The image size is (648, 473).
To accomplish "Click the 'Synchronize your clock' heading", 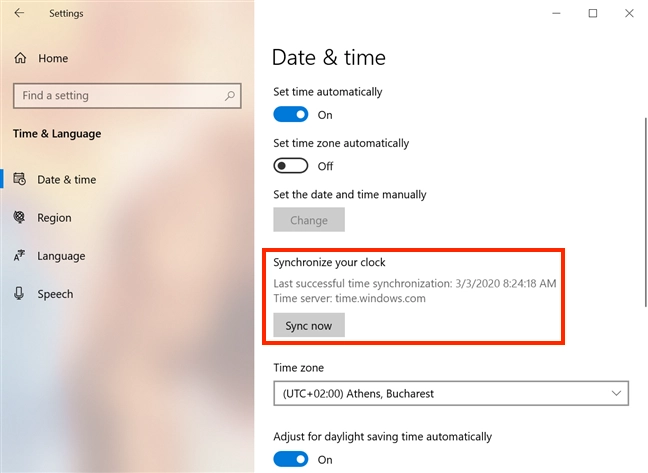I will pos(329,262).
